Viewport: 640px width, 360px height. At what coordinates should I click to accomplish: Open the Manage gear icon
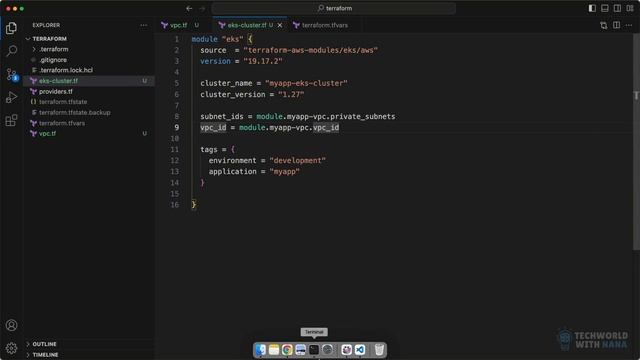(11, 348)
